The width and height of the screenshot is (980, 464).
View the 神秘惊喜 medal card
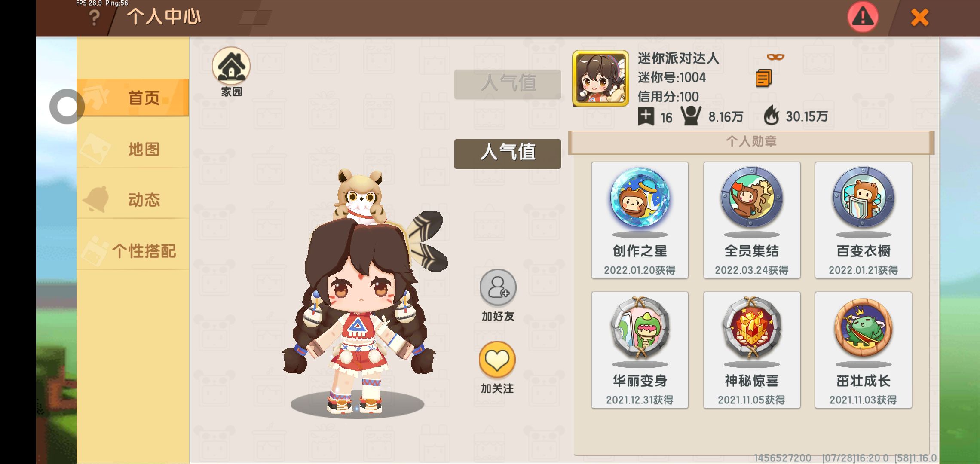(752, 350)
